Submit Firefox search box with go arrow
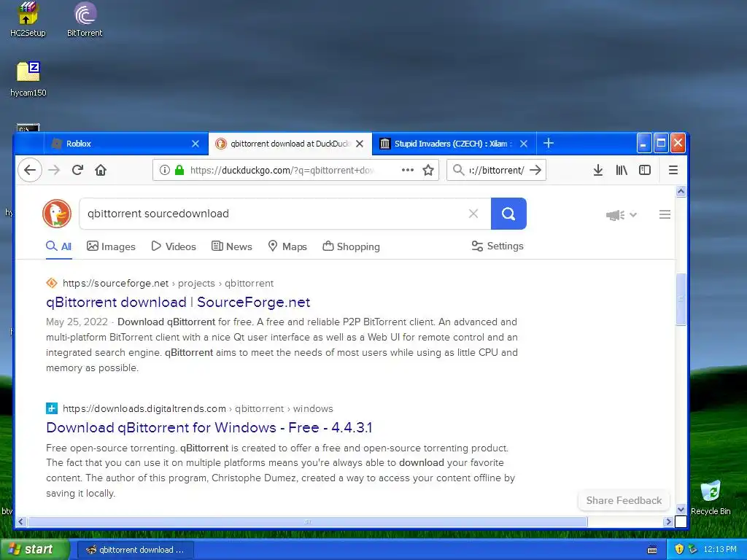The width and height of the screenshot is (747, 560). 535,170
